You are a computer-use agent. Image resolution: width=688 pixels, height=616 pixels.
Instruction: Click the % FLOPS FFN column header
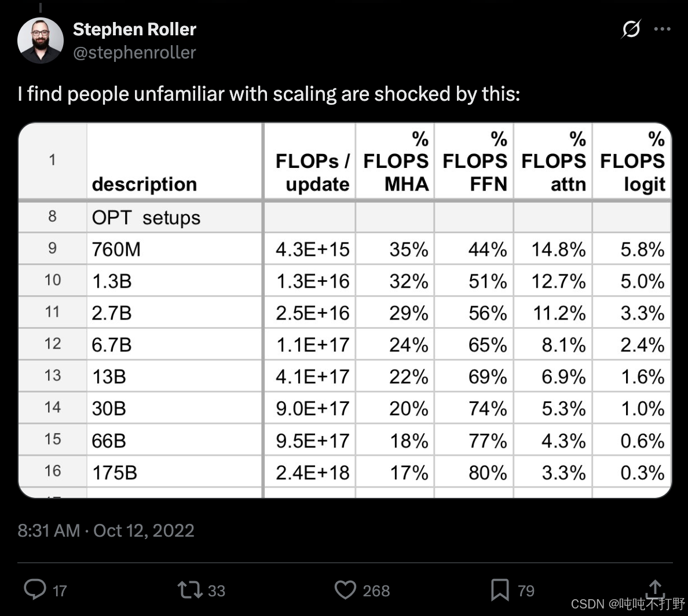pyautogui.click(x=474, y=162)
